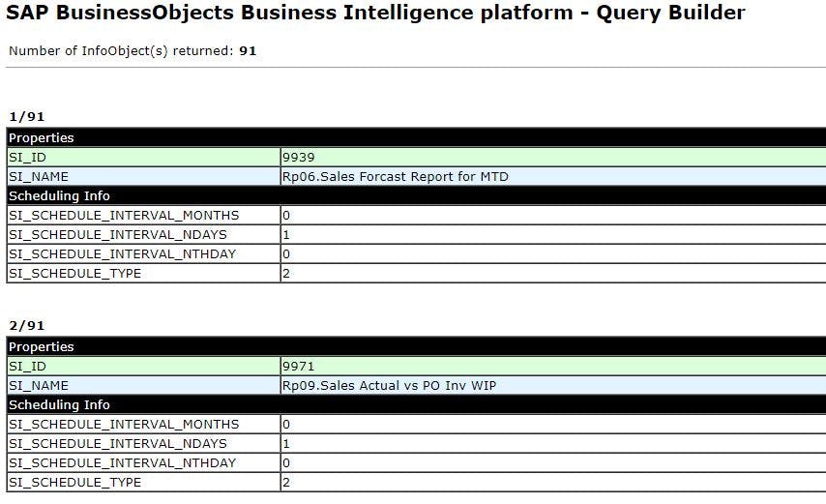
Task: Select the name Rp09.Sales Actual vs PO Inv WIP
Action: coord(389,386)
